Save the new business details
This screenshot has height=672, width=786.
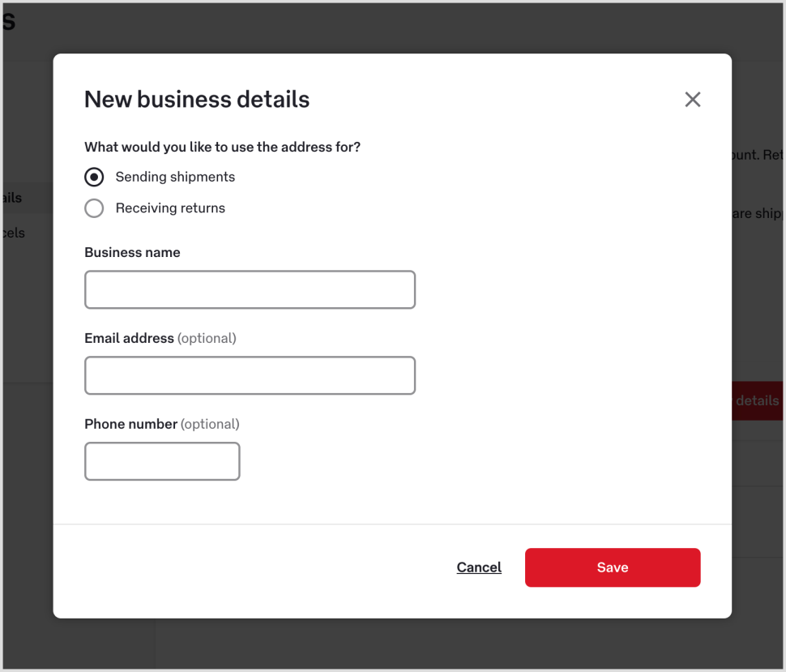[612, 567]
